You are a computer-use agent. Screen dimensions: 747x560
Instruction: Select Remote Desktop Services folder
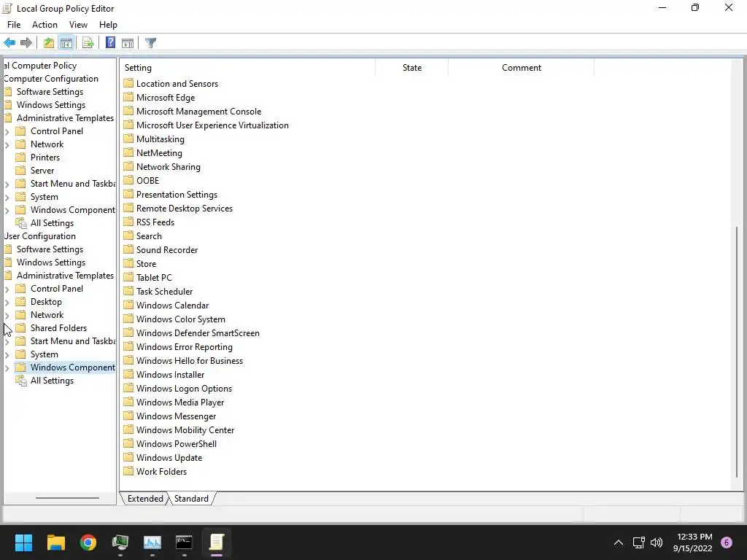click(x=185, y=208)
